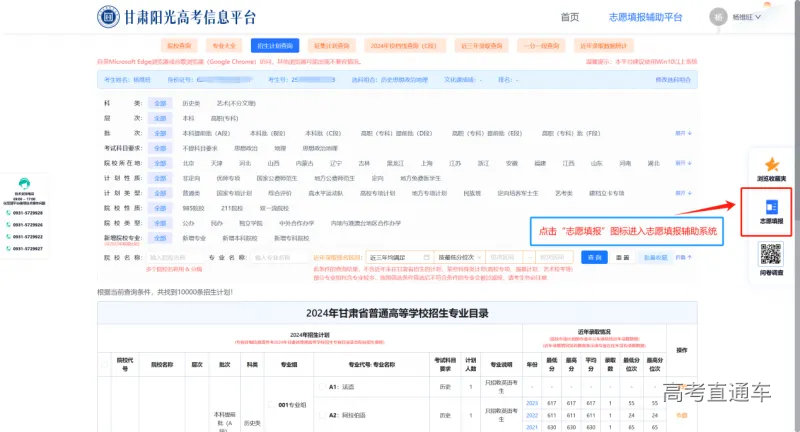Focus the 专业名称 input field
Screen dimensions: 800x432
[x=279, y=258]
